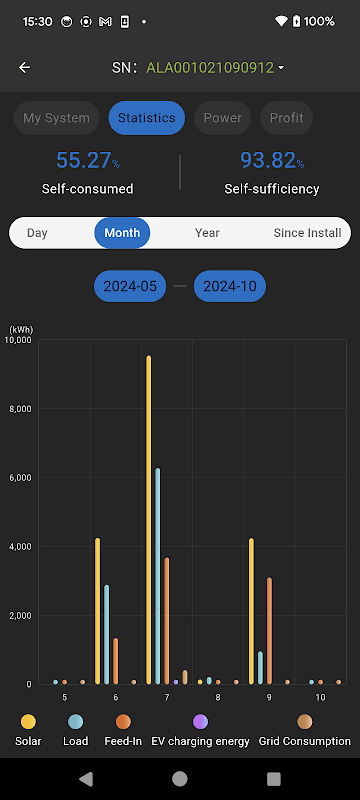The image size is (360, 800).
Task: Tap the Android back navigation triangle
Action: (x=86, y=779)
